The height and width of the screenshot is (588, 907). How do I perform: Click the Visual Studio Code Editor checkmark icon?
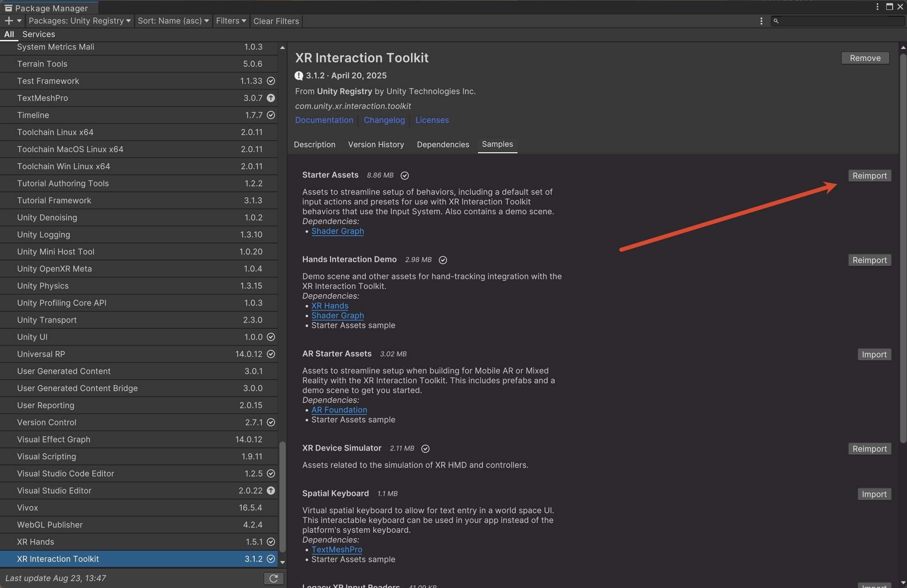pyautogui.click(x=271, y=473)
